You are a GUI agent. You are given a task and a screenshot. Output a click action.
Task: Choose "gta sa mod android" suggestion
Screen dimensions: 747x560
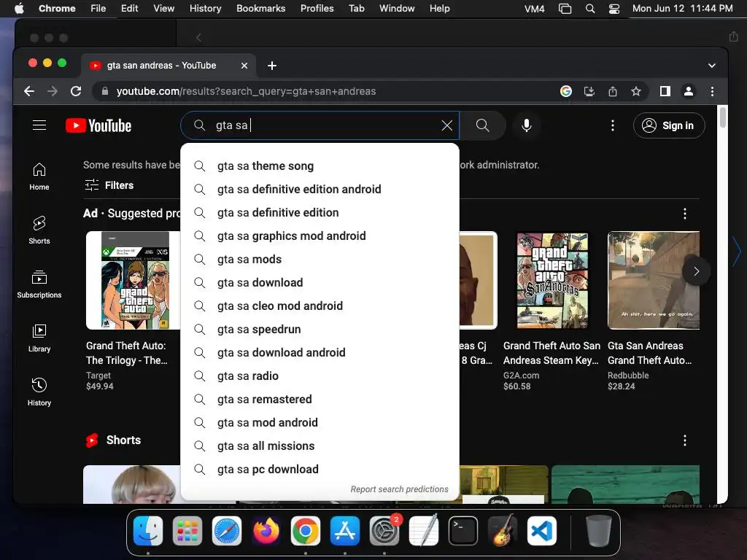(320, 423)
